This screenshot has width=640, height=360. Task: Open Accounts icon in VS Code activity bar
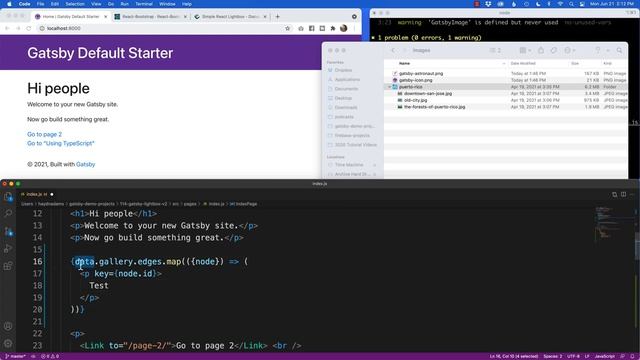click(8, 326)
